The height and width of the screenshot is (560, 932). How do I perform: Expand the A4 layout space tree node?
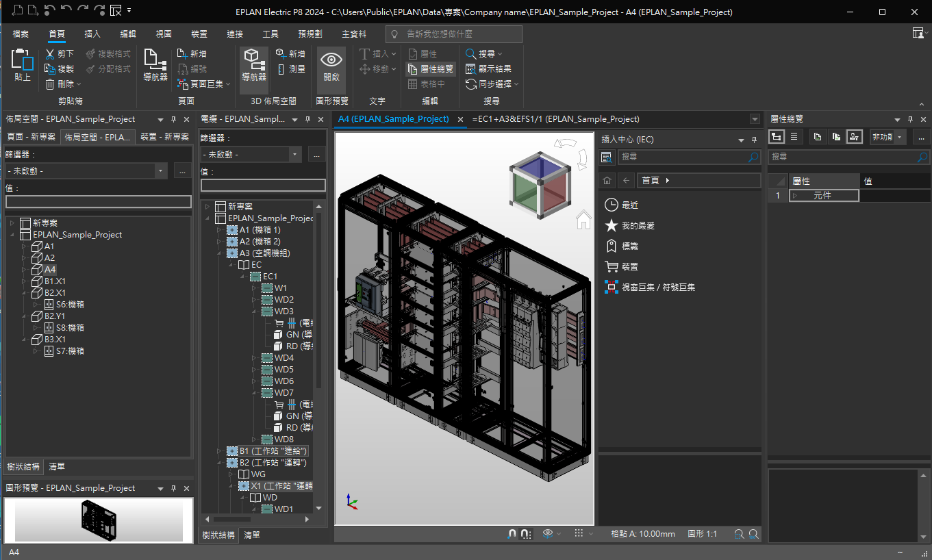point(24,270)
